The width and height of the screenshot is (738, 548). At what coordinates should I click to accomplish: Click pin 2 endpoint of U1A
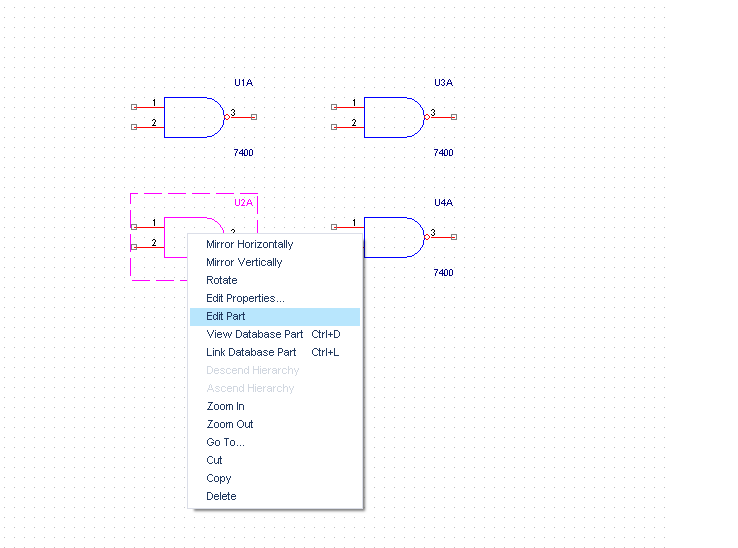click(x=134, y=127)
